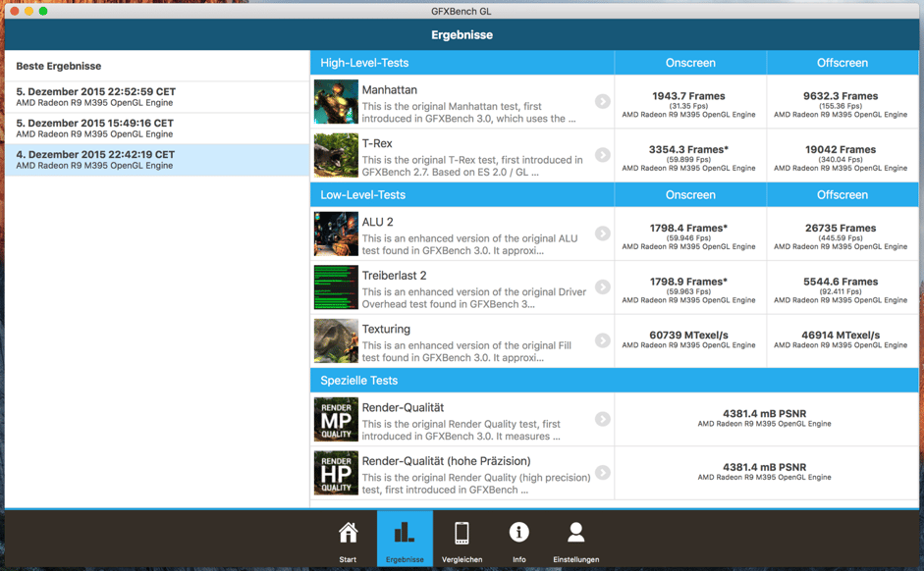This screenshot has height=571, width=924.
Task: Select result from 5. Dezember 2015 15:49:16
Action: (157, 129)
